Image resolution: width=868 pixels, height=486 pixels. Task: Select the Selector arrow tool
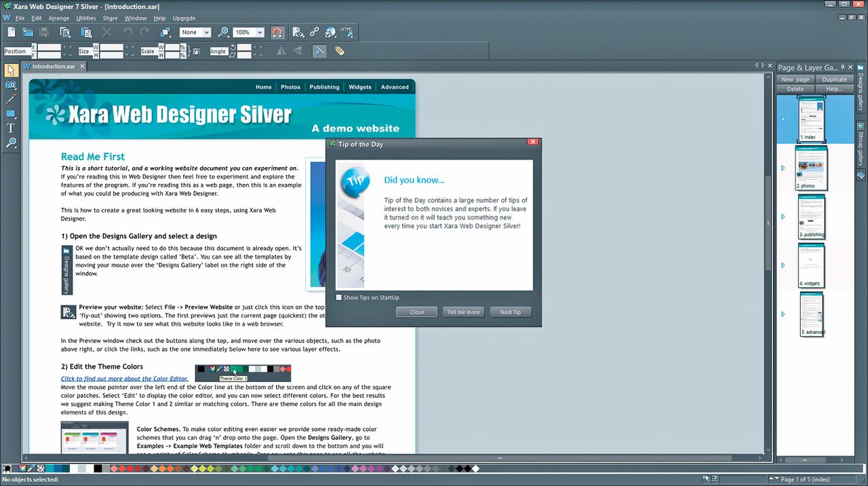tap(11, 70)
